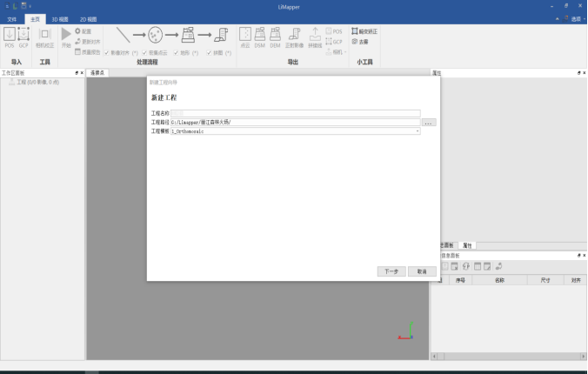Open the File (文件) menu
The width and height of the screenshot is (588, 374).
point(12,18)
